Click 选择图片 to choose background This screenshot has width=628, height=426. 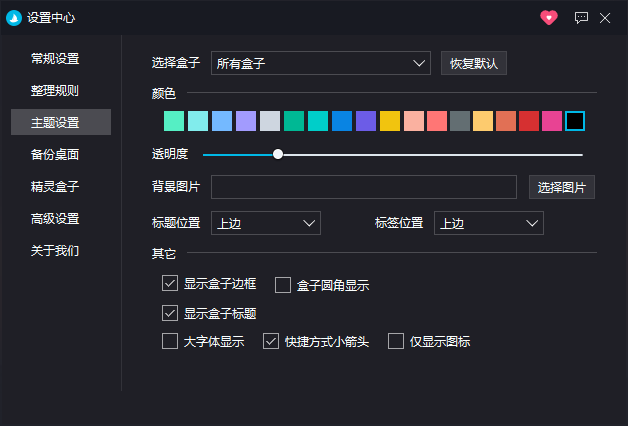[x=562, y=187]
